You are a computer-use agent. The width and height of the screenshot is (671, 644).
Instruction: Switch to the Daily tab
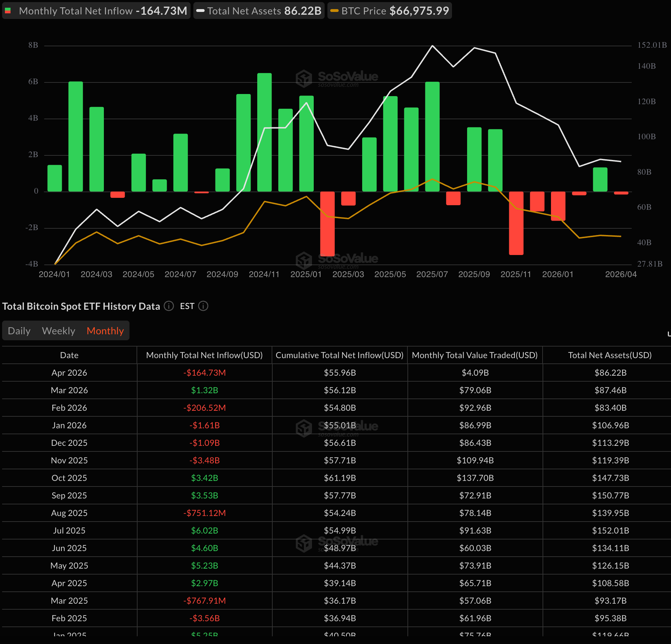19,331
